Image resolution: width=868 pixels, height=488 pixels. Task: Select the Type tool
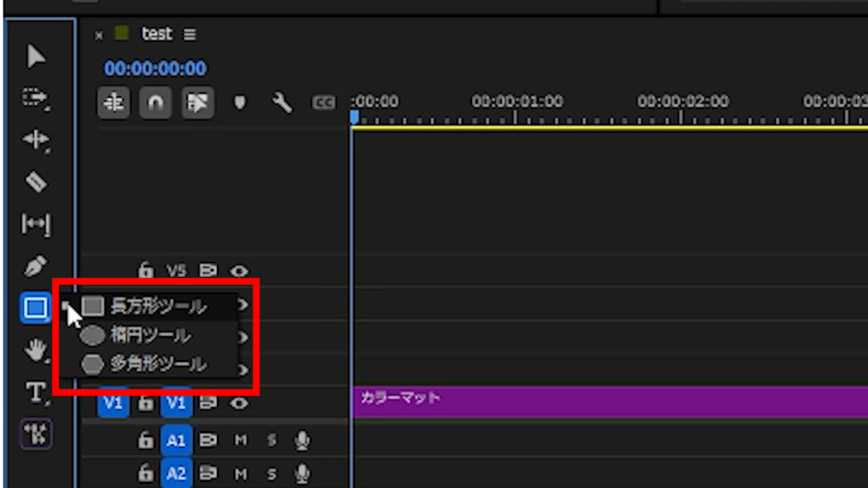click(x=36, y=392)
